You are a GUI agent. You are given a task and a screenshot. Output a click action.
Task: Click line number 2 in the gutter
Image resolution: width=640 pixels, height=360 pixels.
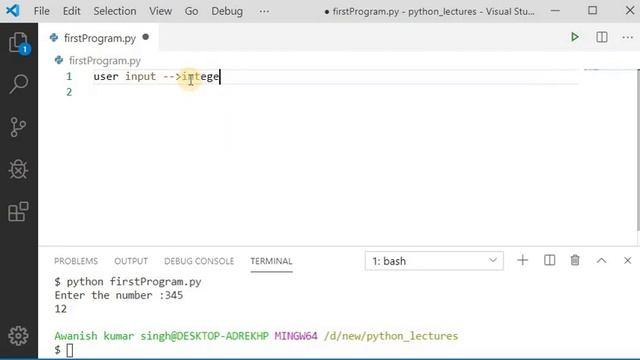point(69,92)
